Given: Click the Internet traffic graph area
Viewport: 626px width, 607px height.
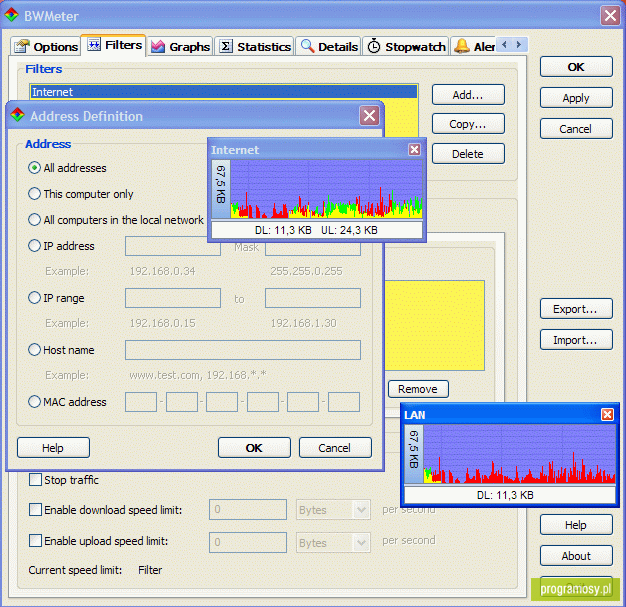Looking at the screenshot, I should click(326, 189).
